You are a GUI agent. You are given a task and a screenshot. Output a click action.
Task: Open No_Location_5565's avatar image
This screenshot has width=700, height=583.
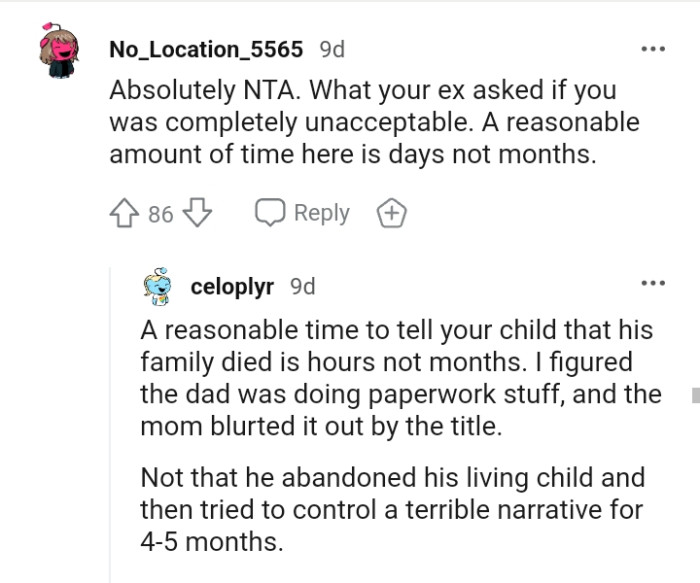point(60,52)
